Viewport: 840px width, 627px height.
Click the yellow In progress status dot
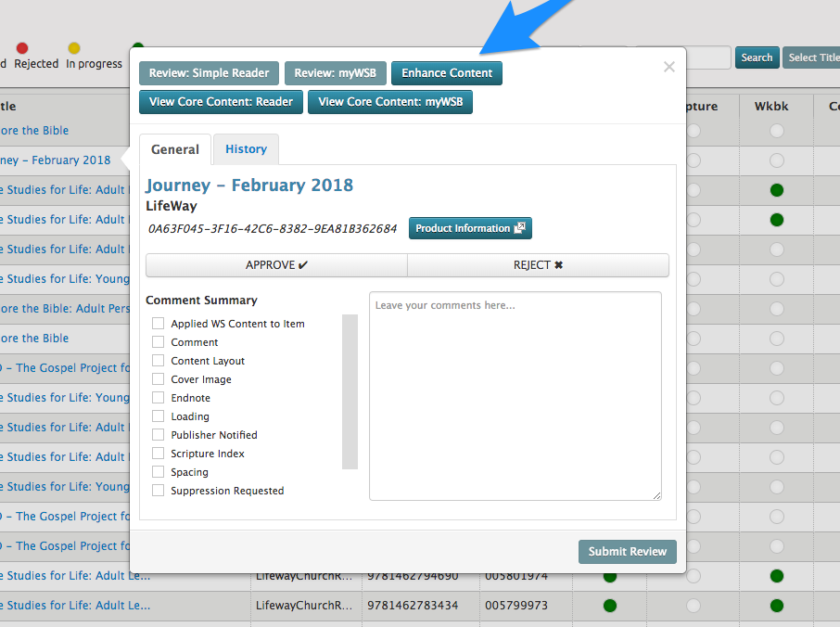[x=74, y=48]
